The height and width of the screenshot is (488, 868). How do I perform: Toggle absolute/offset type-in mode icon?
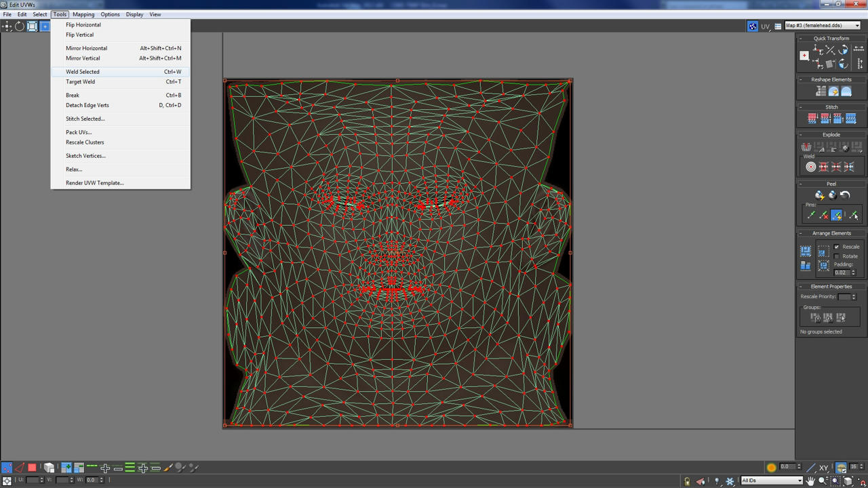tap(7, 480)
